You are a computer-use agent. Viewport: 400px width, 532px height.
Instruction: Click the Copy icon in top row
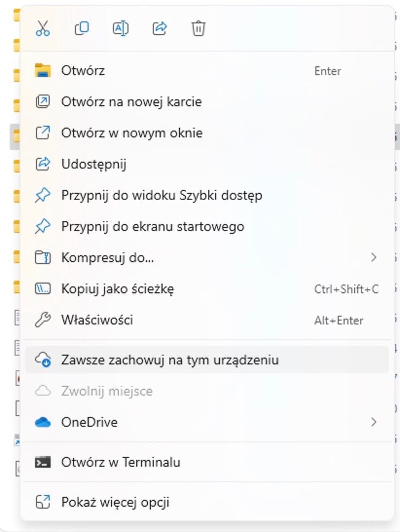pyautogui.click(x=82, y=28)
